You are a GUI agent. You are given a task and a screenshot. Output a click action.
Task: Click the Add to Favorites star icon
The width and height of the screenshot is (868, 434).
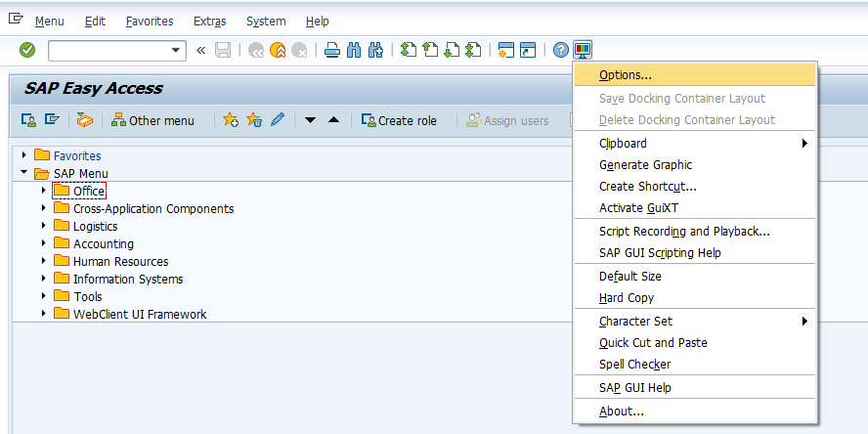coord(231,119)
